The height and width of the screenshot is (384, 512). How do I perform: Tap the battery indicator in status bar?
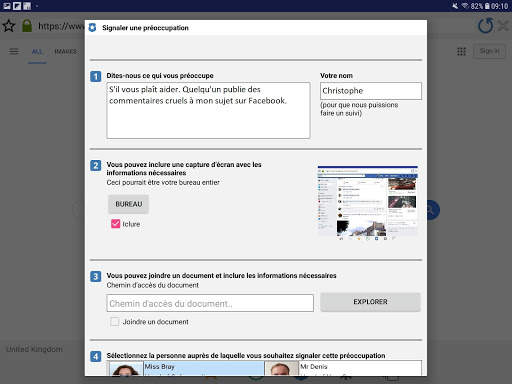point(487,6)
